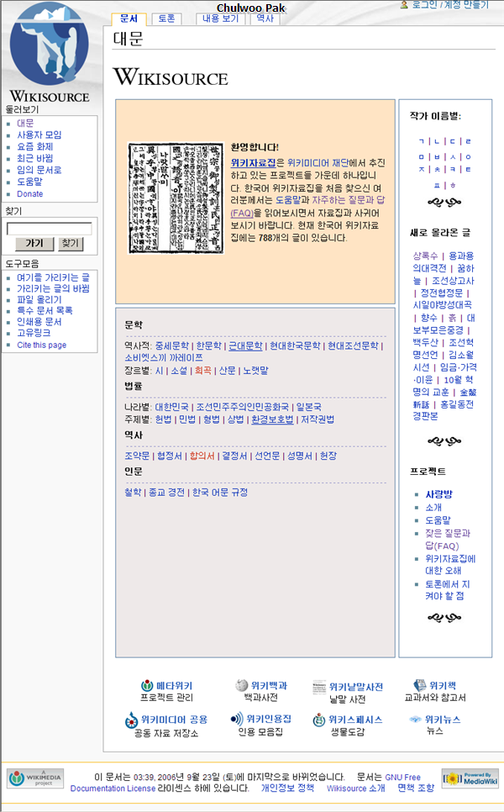Click the 가기 button
The height and width of the screenshot is (812, 504).
click(34, 244)
